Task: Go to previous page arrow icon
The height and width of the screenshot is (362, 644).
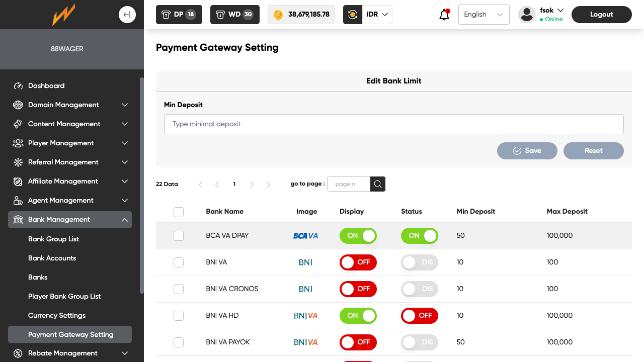Action: click(217, 185)
